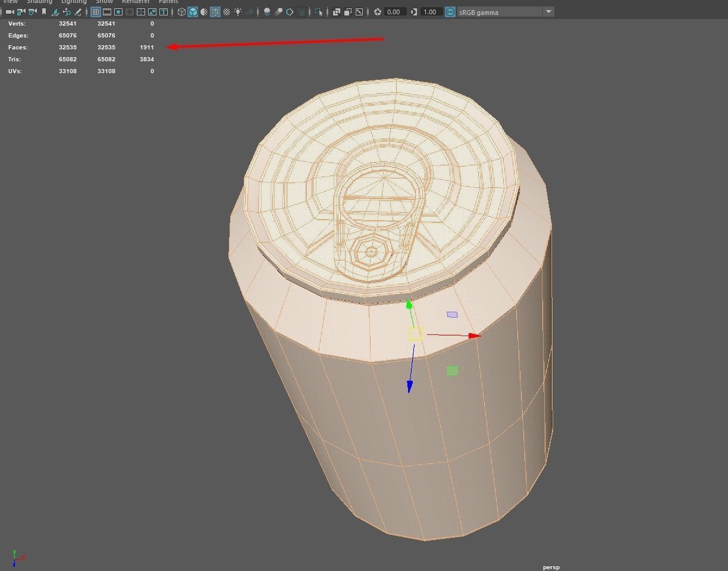Click the selected Faces count 1911
728x571 pixels.
[x=147, y=48]
